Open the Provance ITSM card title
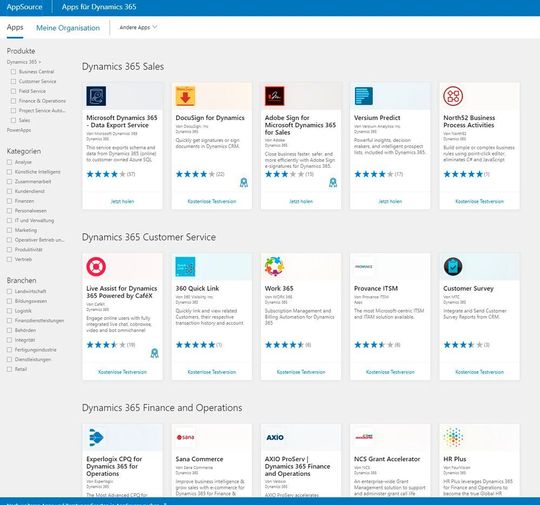The width and height of the screenshot is (540, 505). 376,288
